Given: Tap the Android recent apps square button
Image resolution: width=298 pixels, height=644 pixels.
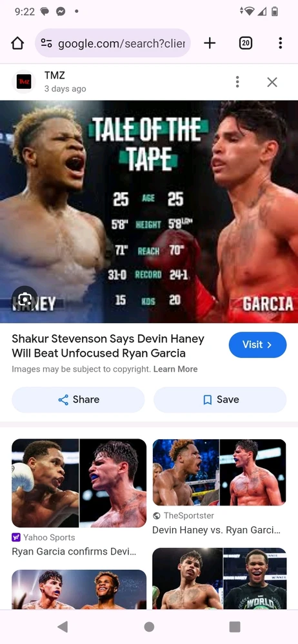Looking at the screenshot, I should [x=235, y=627].
